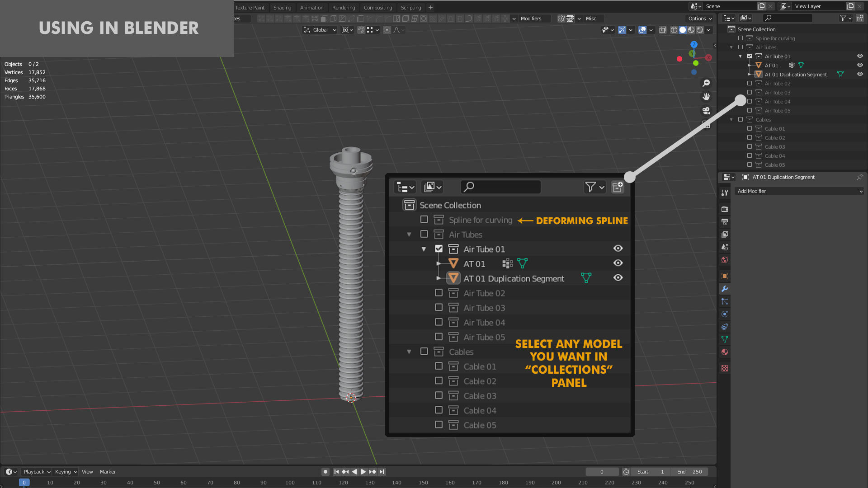Open the Modifier properties wrench tab
Screen dimensions: 868x488
point(725,289)
